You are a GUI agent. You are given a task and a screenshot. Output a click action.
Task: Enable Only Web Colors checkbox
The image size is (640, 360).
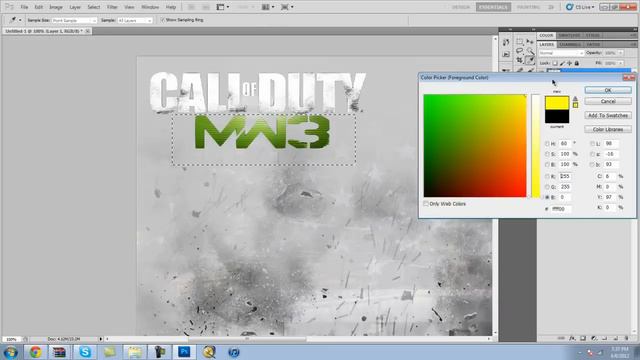[426, 204]
